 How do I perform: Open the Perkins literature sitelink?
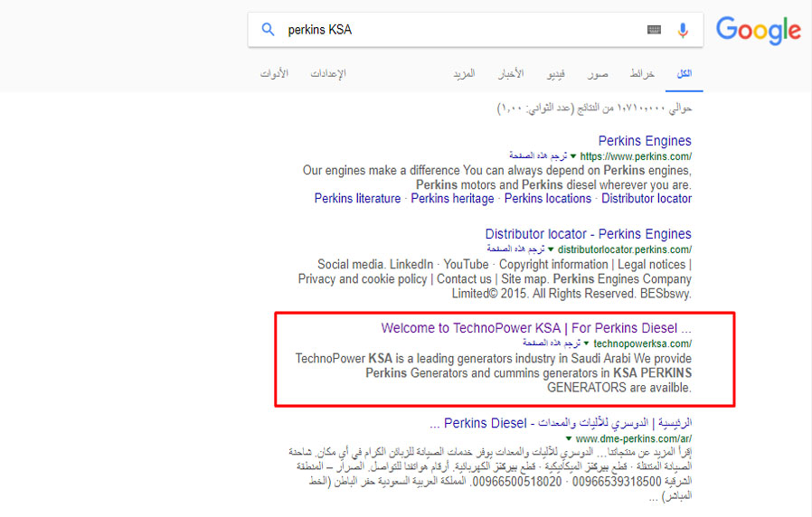tap(357, 199)
